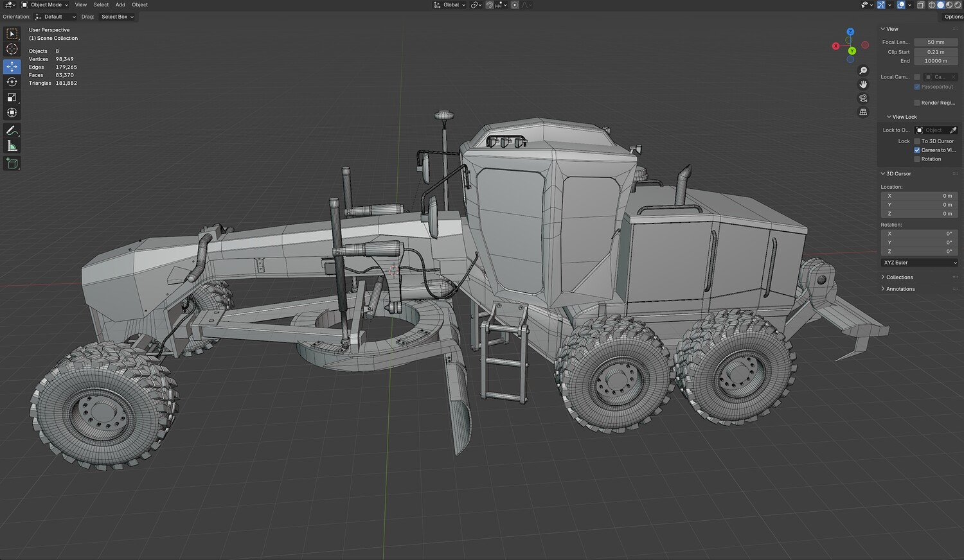Click the Zoom magnifier viewport button
The width and height of the screenshot is (964, 560).
[863, 71]
